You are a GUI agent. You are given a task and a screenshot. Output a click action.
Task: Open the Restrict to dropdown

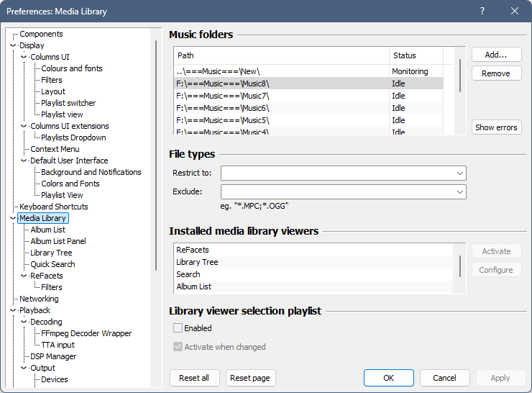click(459, 173)
